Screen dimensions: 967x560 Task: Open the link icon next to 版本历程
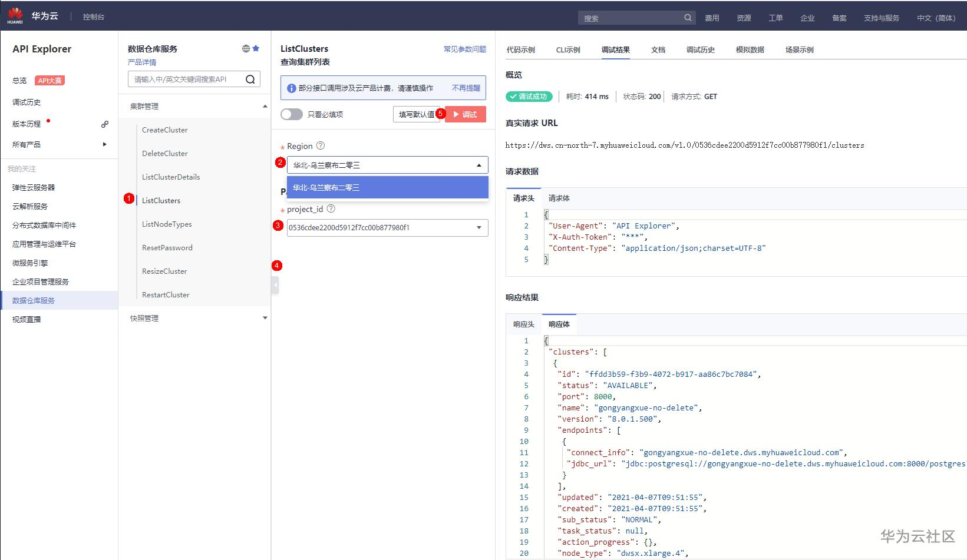tap(105, 124)
